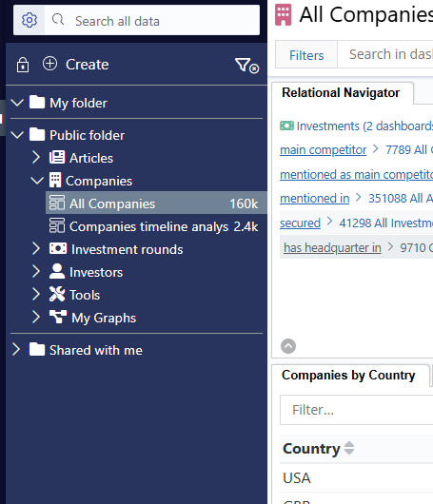
Task: Click the All Companies dashboard icon
Action: point(57,203)
